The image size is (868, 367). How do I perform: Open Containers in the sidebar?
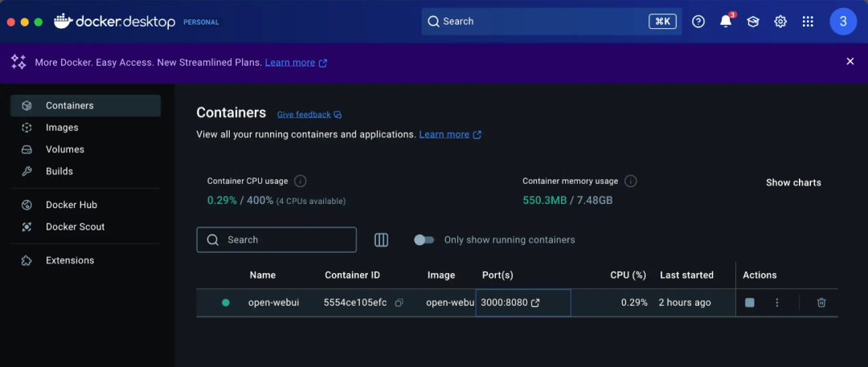pyautogui.click(x=85, y=105)
